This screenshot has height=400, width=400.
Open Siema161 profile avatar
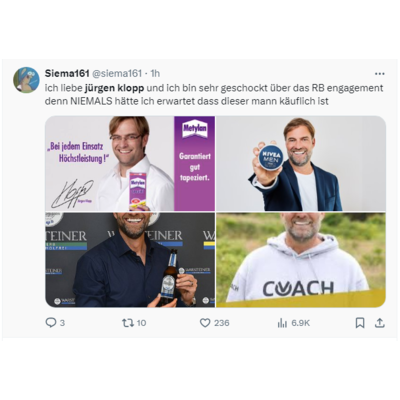click(x=26, y=80)
